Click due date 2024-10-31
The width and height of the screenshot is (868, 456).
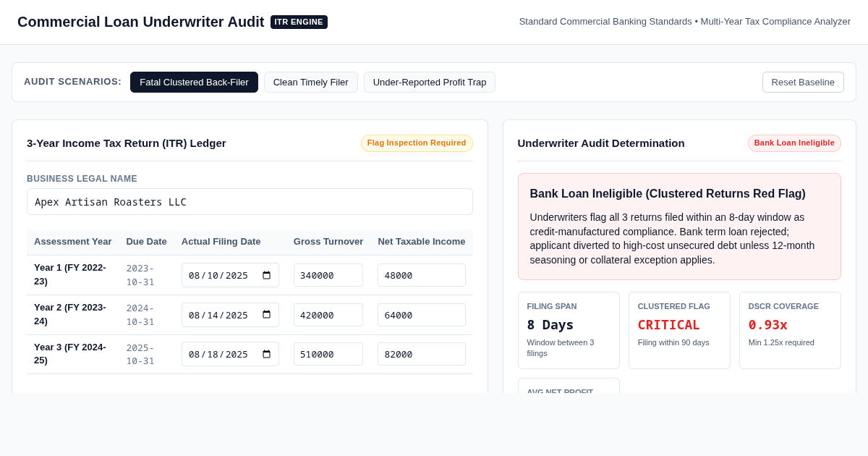pos(140,315)
